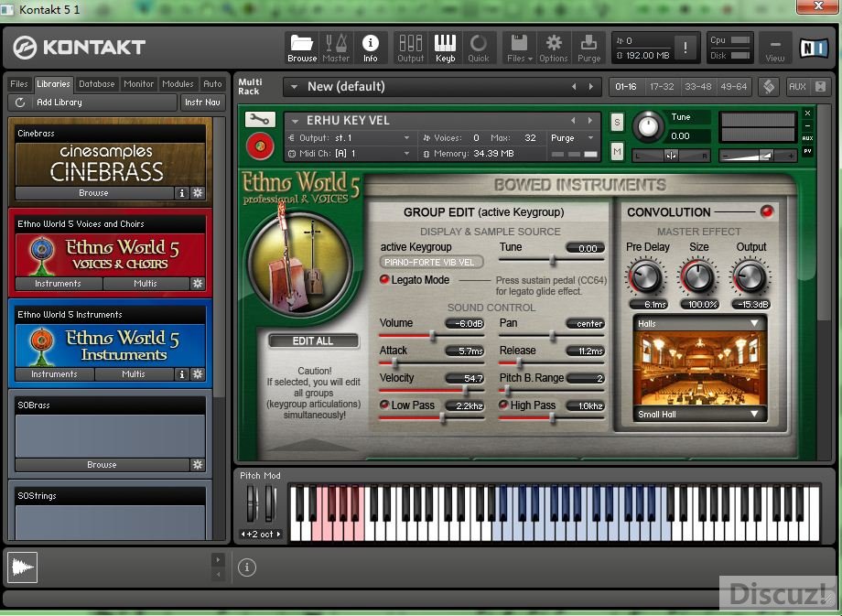Open Ethno World 5 Instruments button

[54, 373]
